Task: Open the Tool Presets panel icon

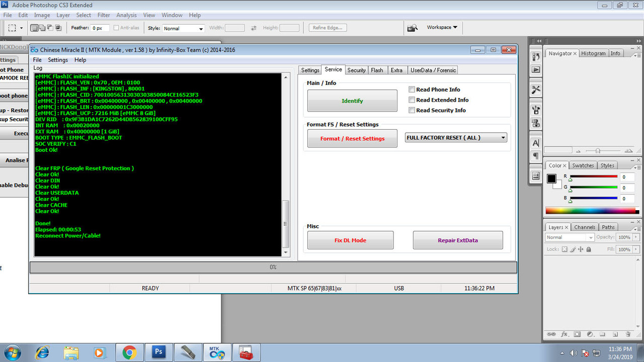Action: [x=536, y=89]
